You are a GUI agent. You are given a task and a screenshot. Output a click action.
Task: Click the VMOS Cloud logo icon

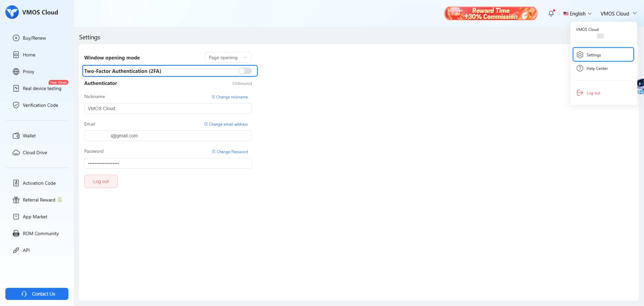click(12, 12)
